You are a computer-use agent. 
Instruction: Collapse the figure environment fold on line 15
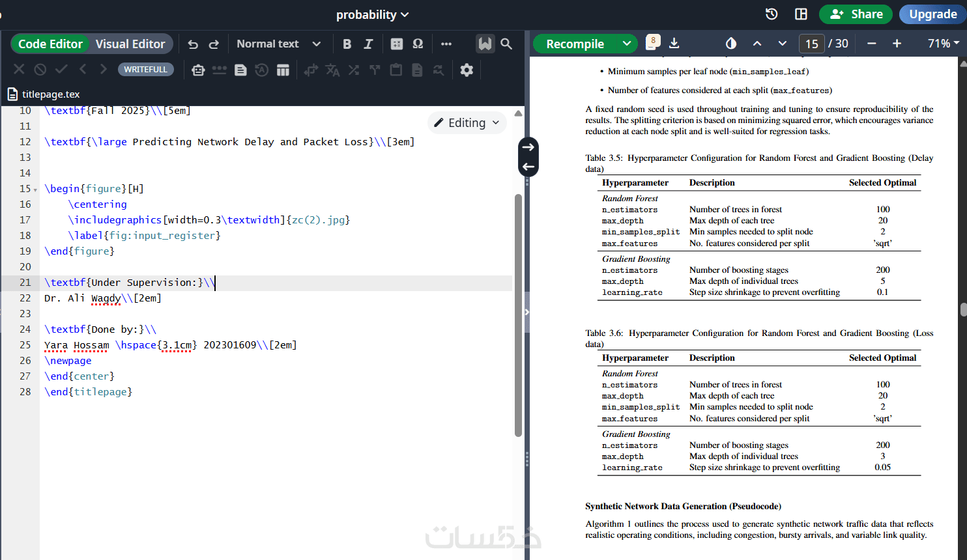tap(35, 189)
